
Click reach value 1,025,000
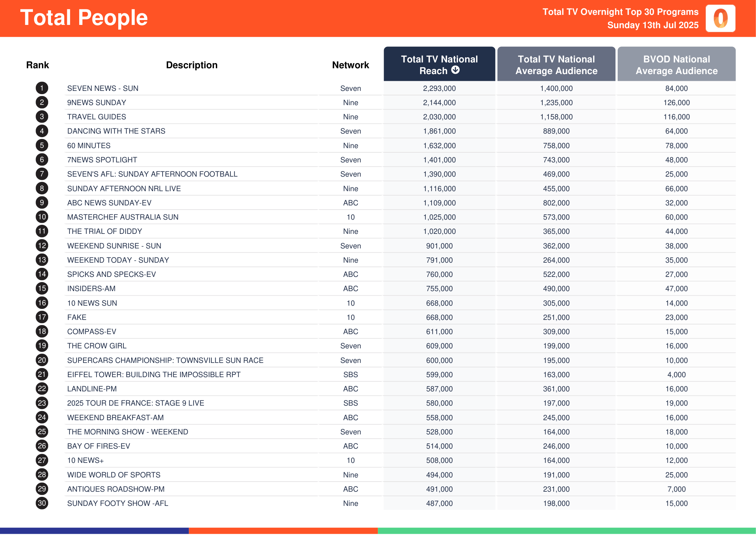tap(439, 217)
